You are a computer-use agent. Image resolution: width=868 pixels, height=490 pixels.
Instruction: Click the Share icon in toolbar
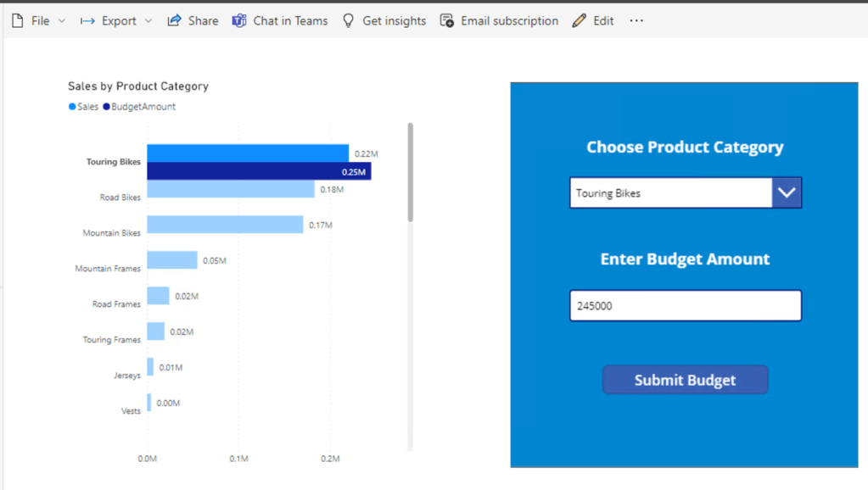[x=174, y=20]
